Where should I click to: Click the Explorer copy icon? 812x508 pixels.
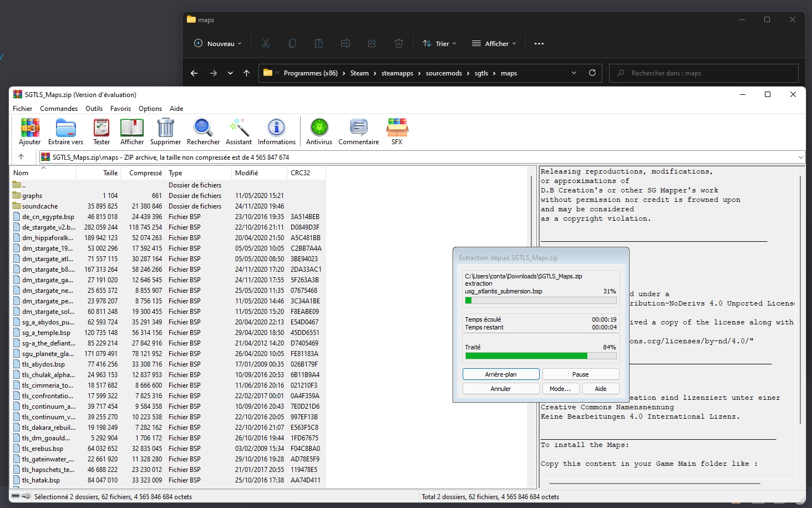pos(292,43)
